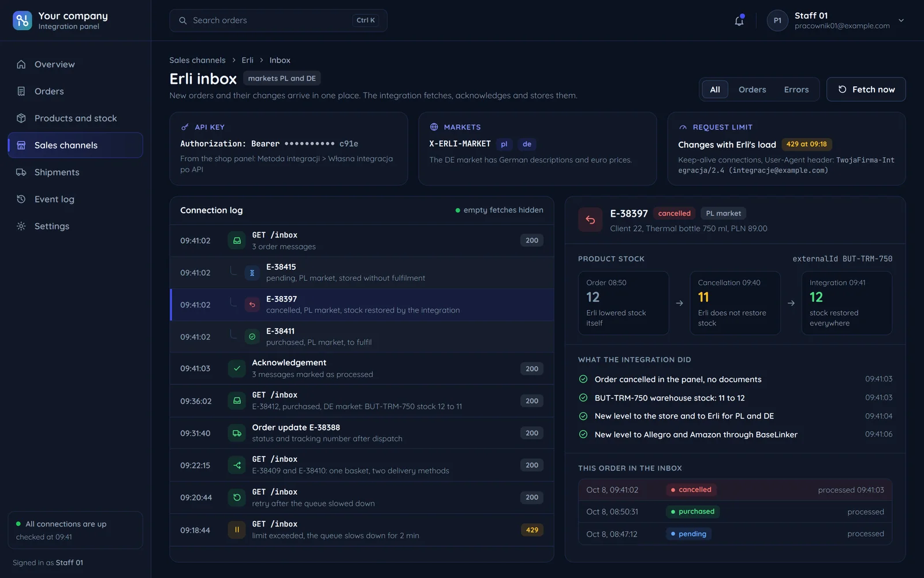Click the Shipments truck icon

pos(21,172)
